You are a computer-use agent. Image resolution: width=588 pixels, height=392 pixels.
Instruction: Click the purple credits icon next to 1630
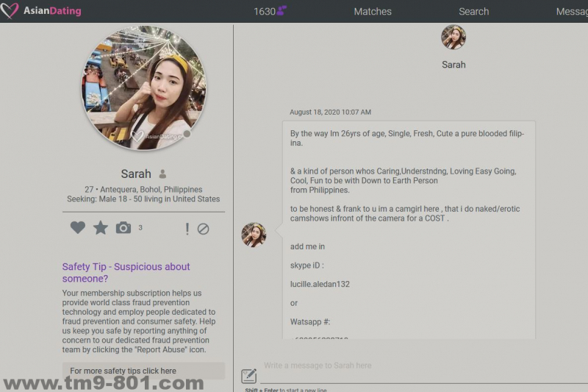point(282,11)
